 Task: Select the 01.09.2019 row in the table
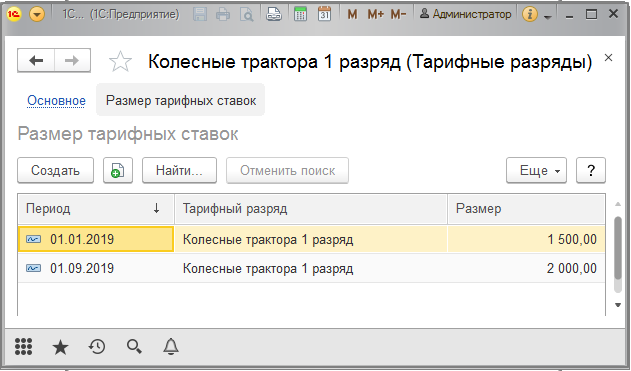click(311, 268)
